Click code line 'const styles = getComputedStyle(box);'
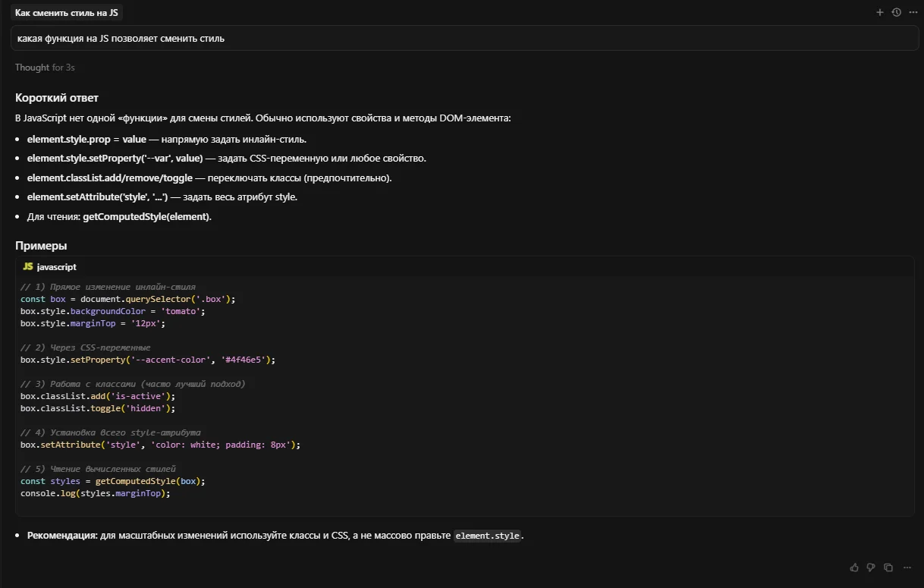Screen dimensions: 924x588 pyautogui.click(x=113, y=481)
